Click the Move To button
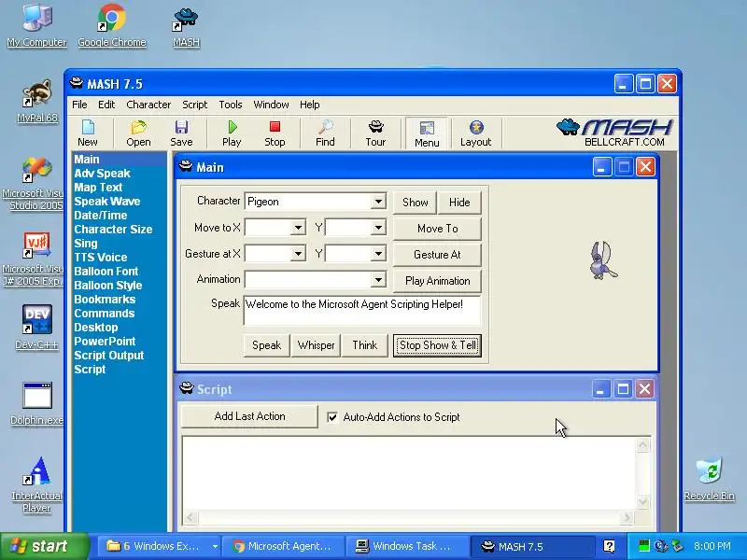747x560 pixels. click(x=437, y=229)
